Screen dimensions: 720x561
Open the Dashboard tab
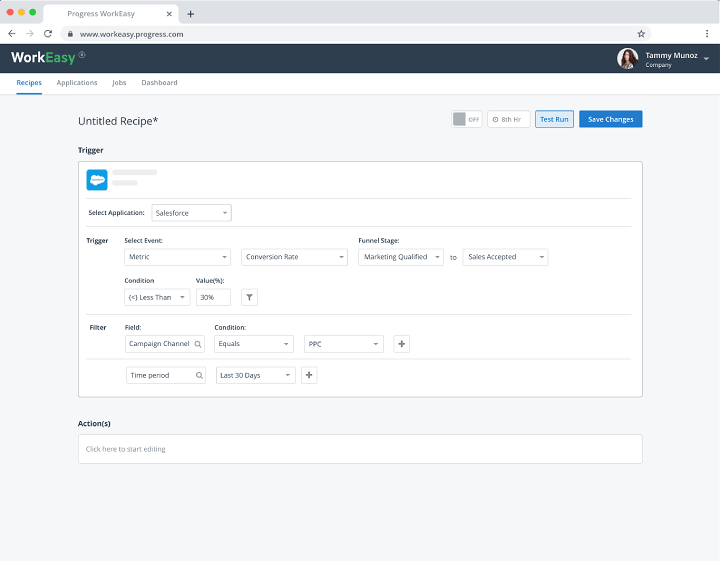click(159, 83)
